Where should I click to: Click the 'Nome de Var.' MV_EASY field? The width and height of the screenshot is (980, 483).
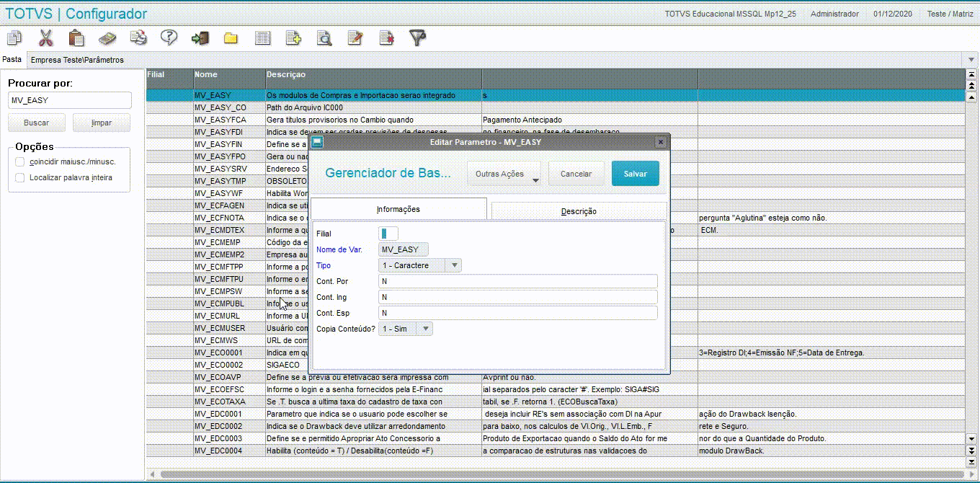click(x=404, y=249)
